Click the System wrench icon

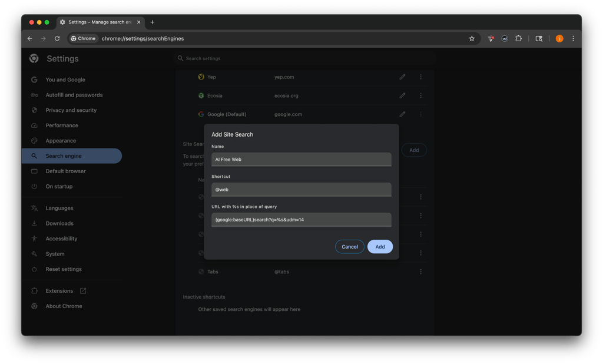pyautogui.click(x=34, y=254)
